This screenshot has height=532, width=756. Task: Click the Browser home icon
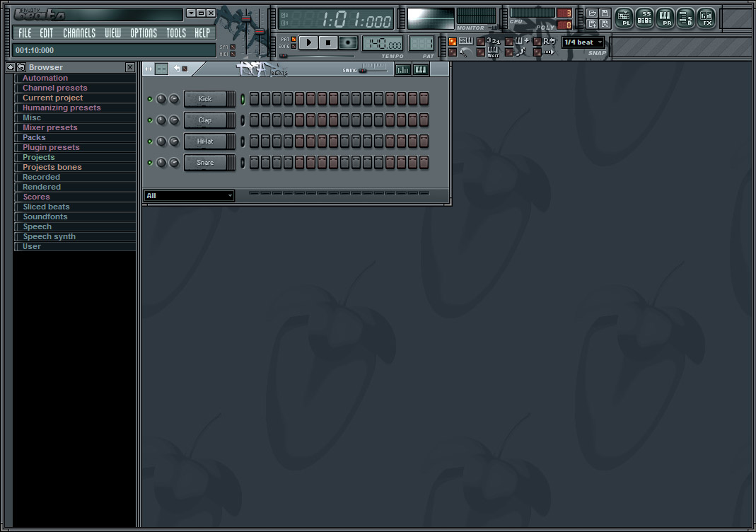click(10, 67)
